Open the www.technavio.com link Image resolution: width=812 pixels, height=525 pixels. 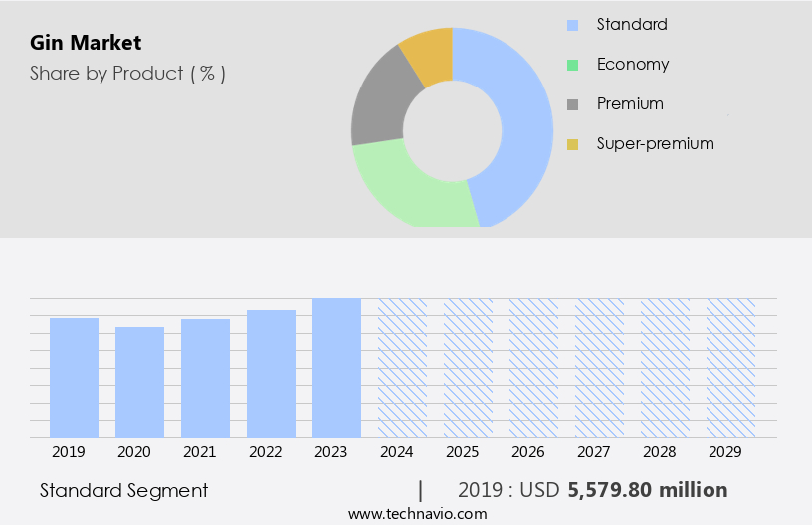click(x=418, y=514)
